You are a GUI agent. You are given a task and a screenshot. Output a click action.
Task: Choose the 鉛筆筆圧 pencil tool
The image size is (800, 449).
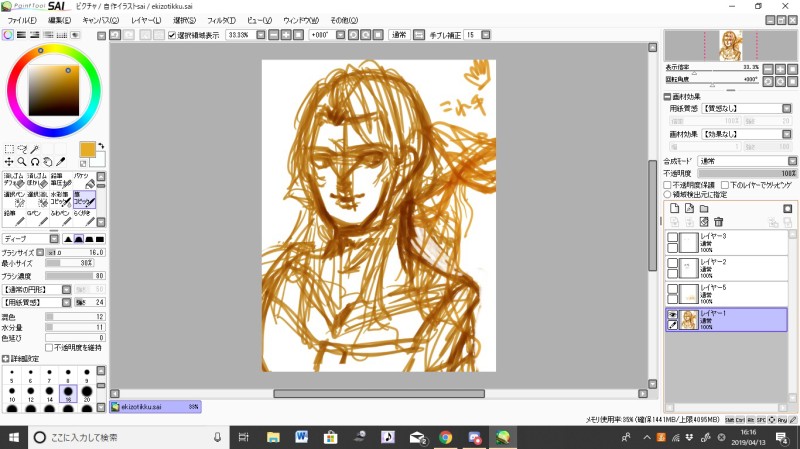pyautogui.click(x=61, y=180)
